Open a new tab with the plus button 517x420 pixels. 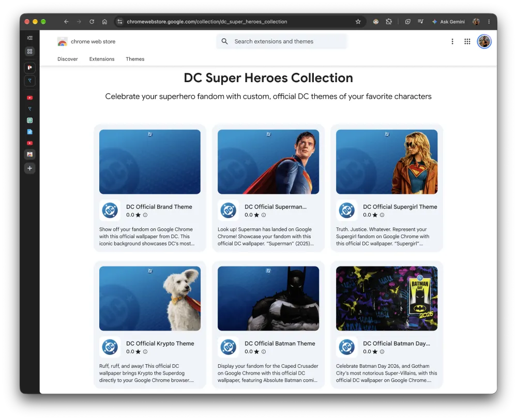pos(29,168)
